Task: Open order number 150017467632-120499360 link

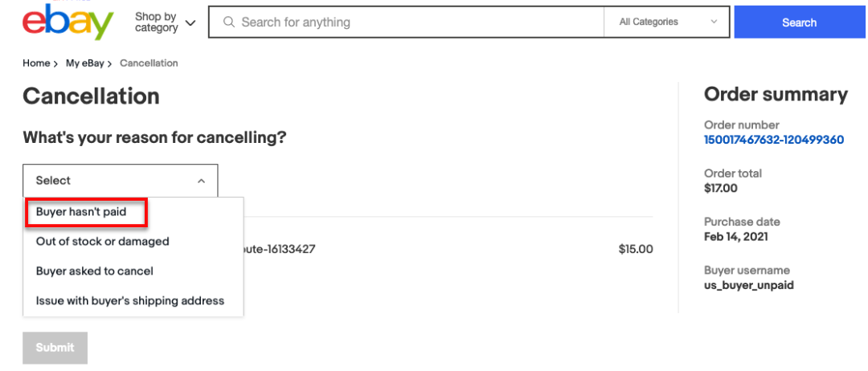Action: [774, 140]
